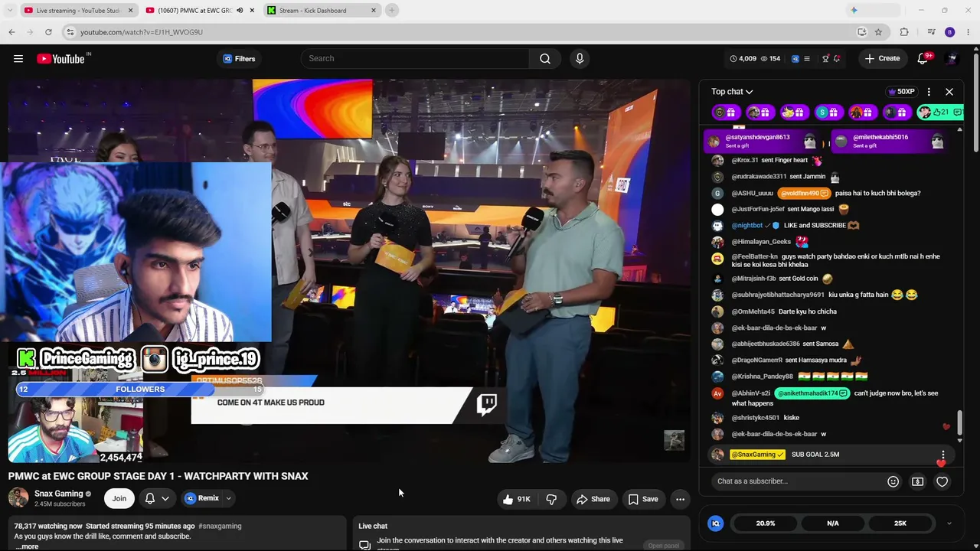Click the Join membership button
980x551 pixels.
pos(119,498)
